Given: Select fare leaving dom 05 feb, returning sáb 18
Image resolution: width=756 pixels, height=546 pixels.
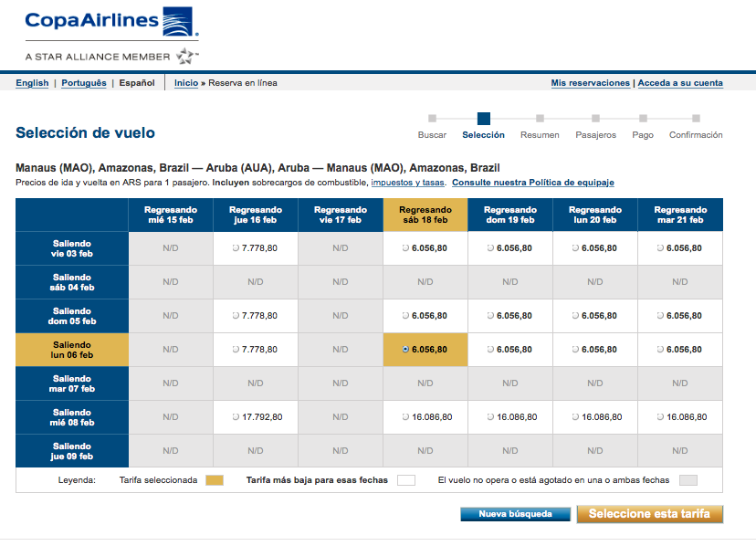Looking at the screenshot, I should (x=405, y=316).
